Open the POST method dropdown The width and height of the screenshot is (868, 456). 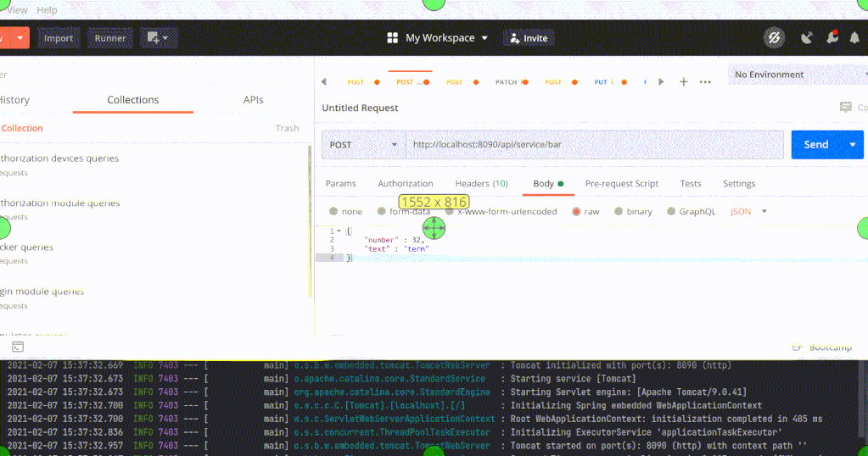(x=364, y=145)
